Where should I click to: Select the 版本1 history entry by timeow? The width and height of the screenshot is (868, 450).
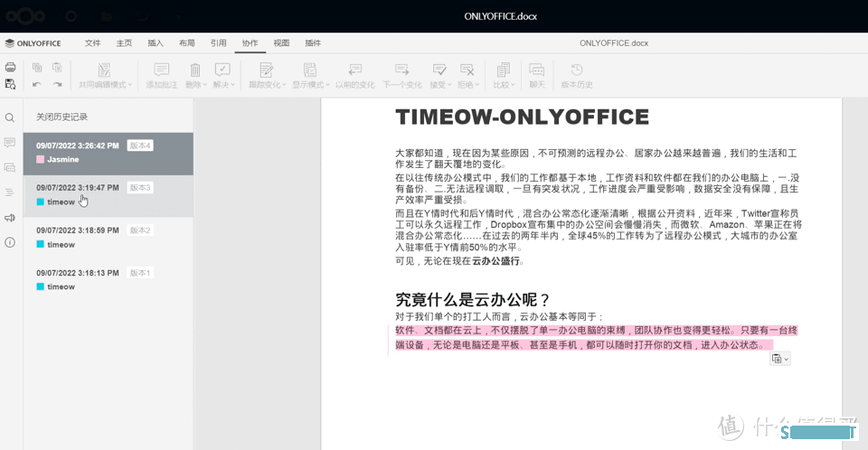[108, 279]
